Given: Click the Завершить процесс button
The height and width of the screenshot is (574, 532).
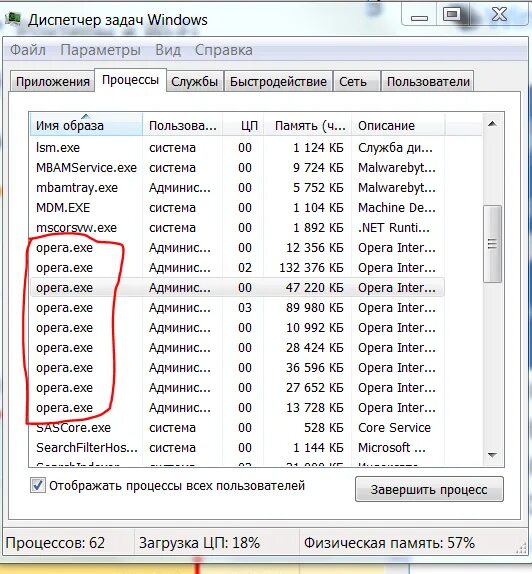Looking at the screenshot, I should (x=429, y=489).
